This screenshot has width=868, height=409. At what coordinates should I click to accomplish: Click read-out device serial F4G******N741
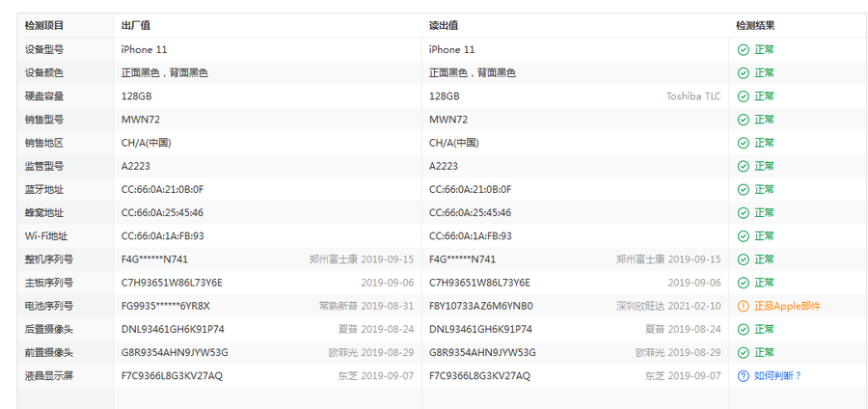pyautogui.click(x=462, y=259)
